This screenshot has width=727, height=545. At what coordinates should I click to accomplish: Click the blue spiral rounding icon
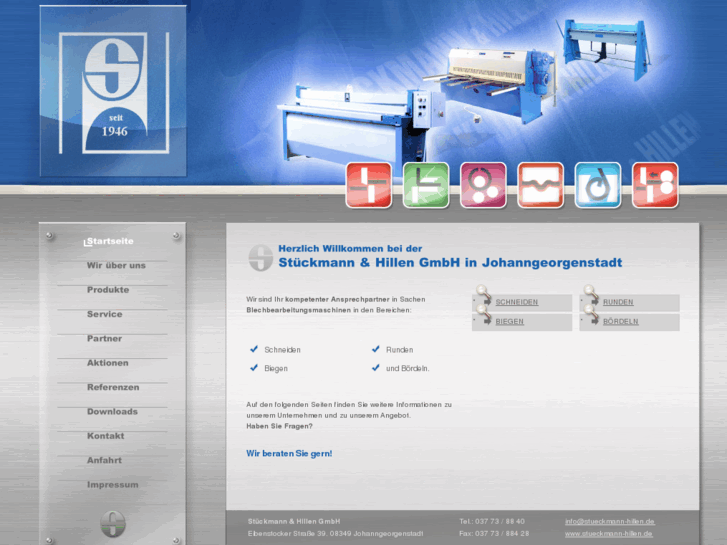[598, 185]
